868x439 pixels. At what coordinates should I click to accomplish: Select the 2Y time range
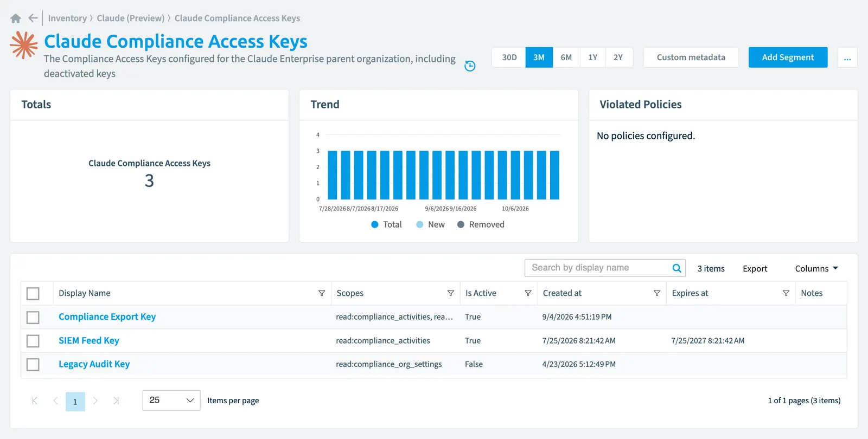[x=618, y=57]
